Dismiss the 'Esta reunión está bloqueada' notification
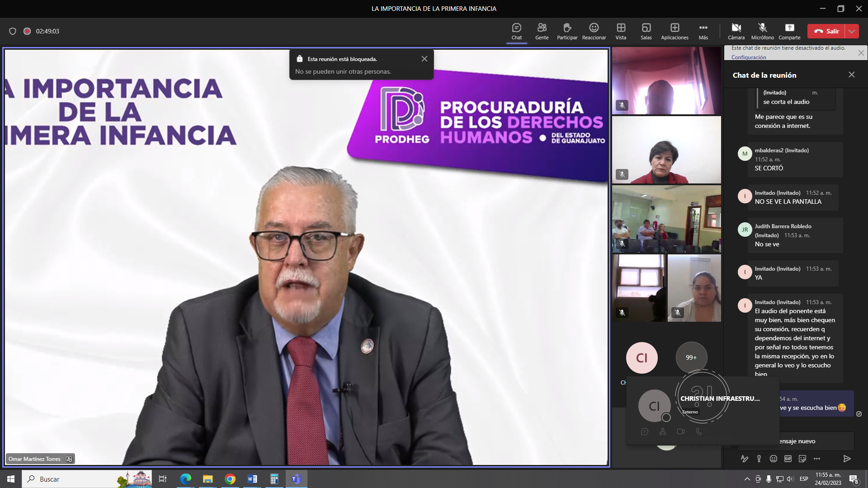 point(424,59)
